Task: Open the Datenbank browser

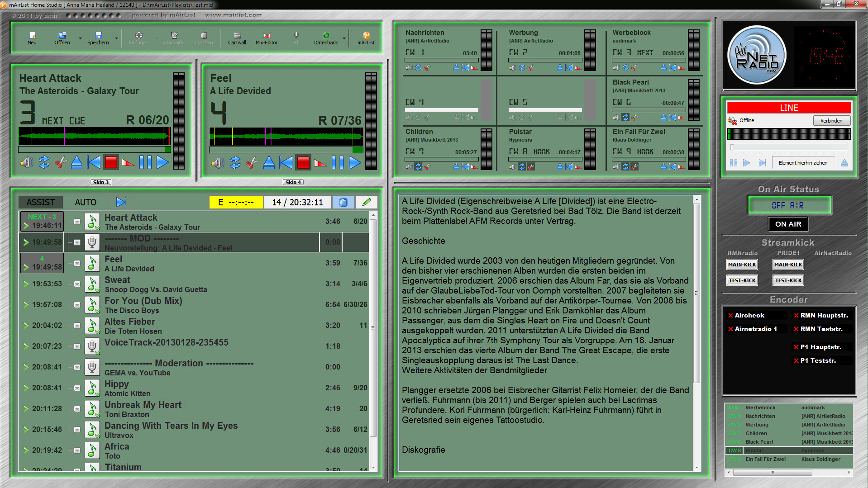Action: coord(326,38)
